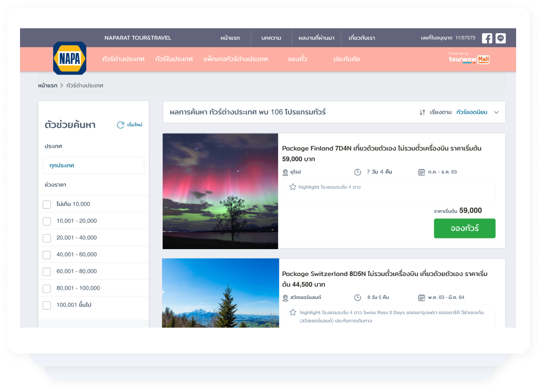The height and width of the screenshot is (392, 541).
Task: Open the Facebook page icon
Action: [487, 38]
